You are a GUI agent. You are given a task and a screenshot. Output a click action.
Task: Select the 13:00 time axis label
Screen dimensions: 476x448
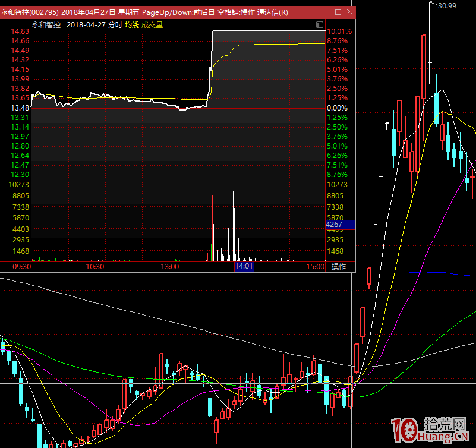point(170,267)
